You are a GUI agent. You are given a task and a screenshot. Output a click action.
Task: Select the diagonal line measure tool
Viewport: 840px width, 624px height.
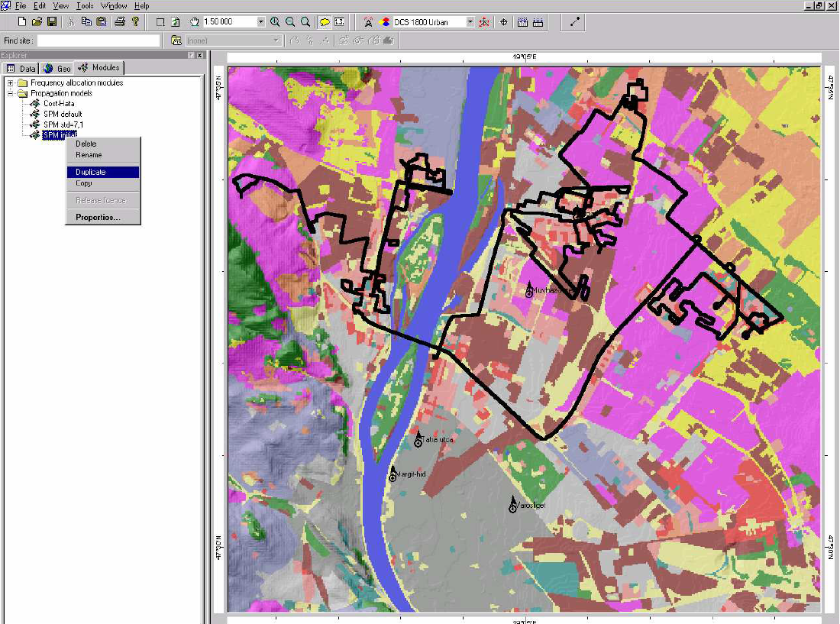574,22
